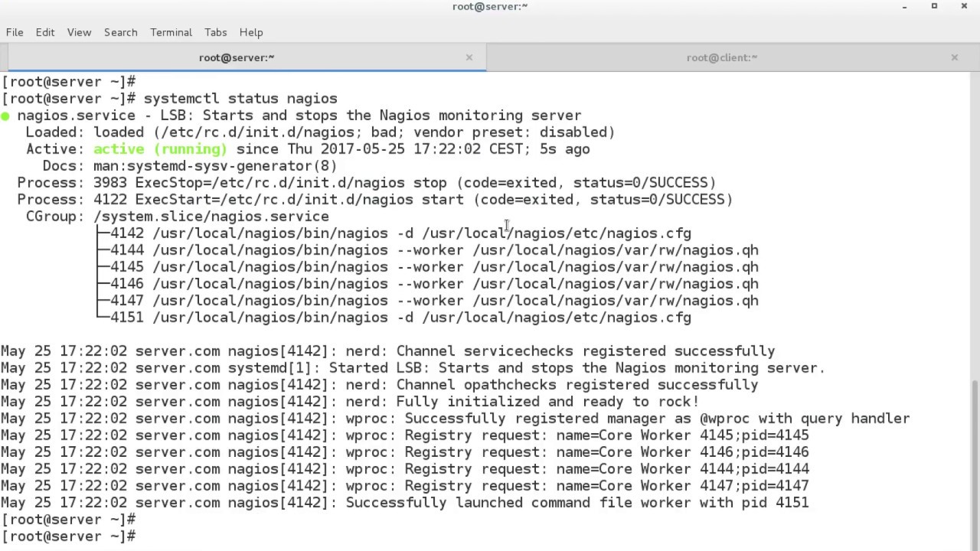This screenshot has width=980, height=551.
Task: Close the root@server:~ tab
Action: [x=469, y=57]
